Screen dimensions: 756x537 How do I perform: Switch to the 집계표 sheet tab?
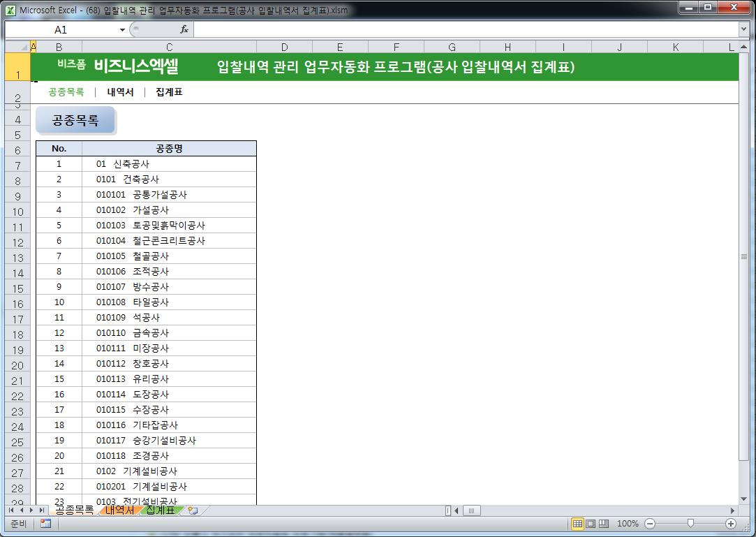(161, 510)
